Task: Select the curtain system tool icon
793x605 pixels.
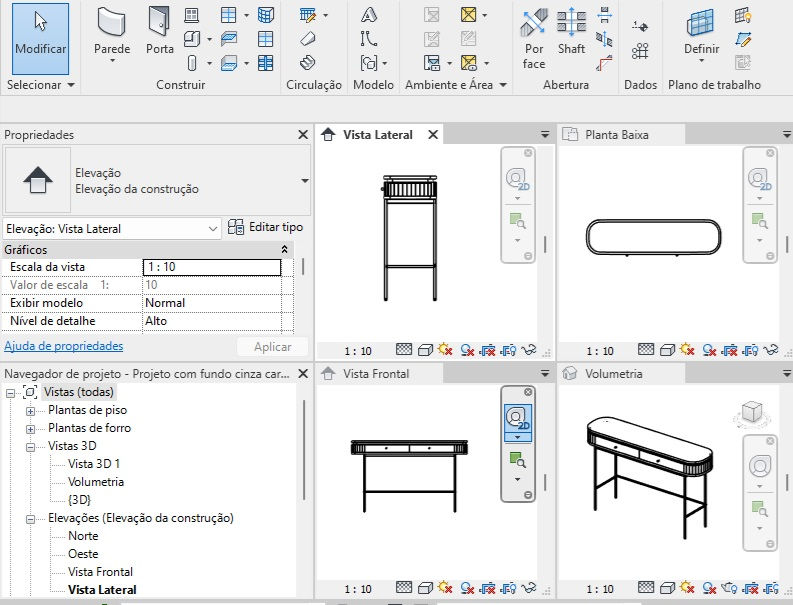Action: click(266, 15)
